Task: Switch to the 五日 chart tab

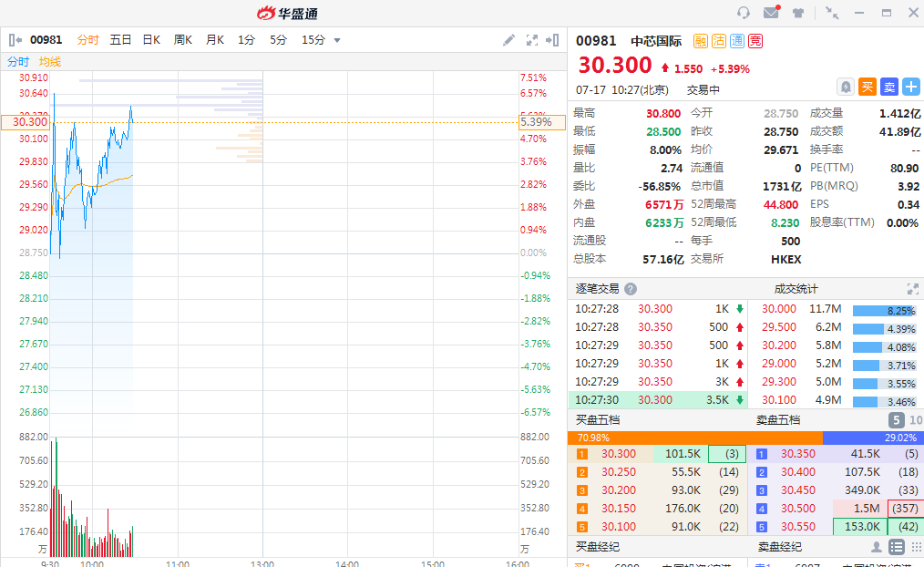Action: tap(120, 40)
